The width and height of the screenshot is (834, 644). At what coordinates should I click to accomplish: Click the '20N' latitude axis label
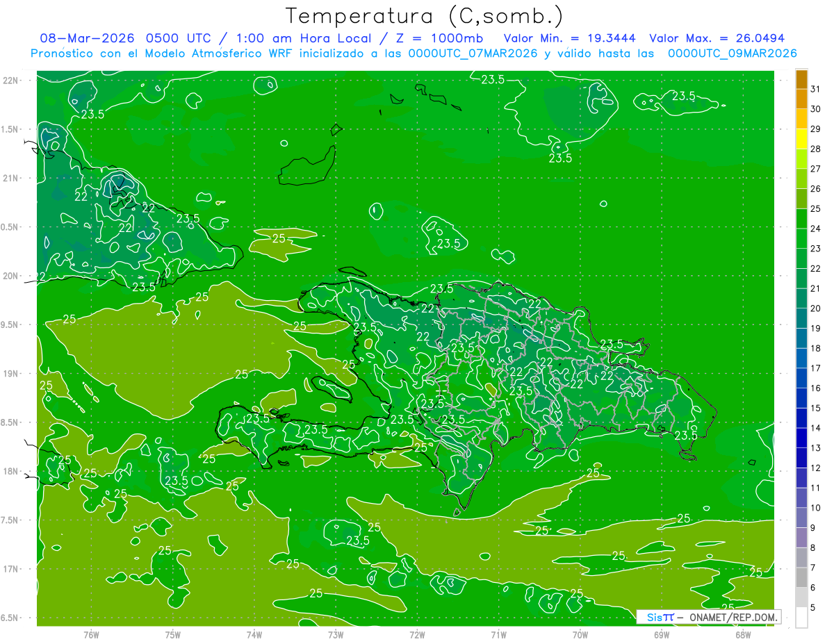coord(12,276)
